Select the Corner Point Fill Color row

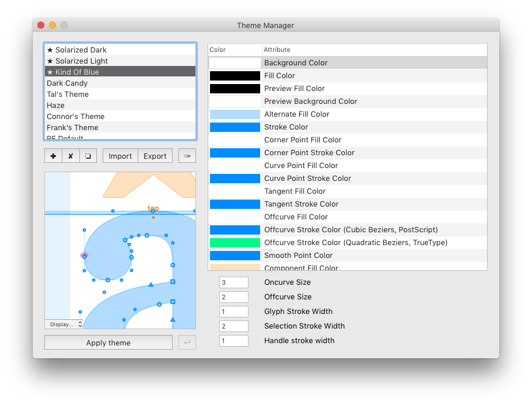point(348,140)
